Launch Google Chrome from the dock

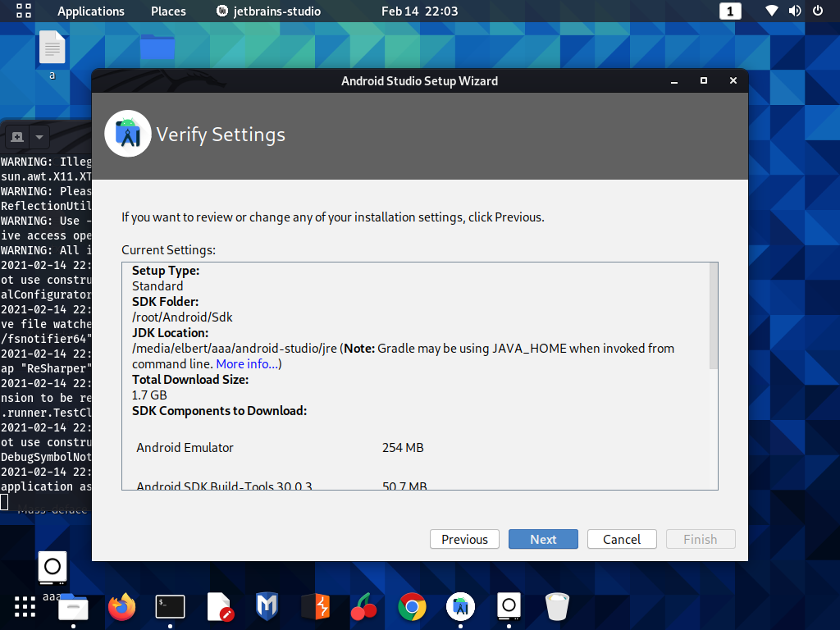tap(412, 607)
